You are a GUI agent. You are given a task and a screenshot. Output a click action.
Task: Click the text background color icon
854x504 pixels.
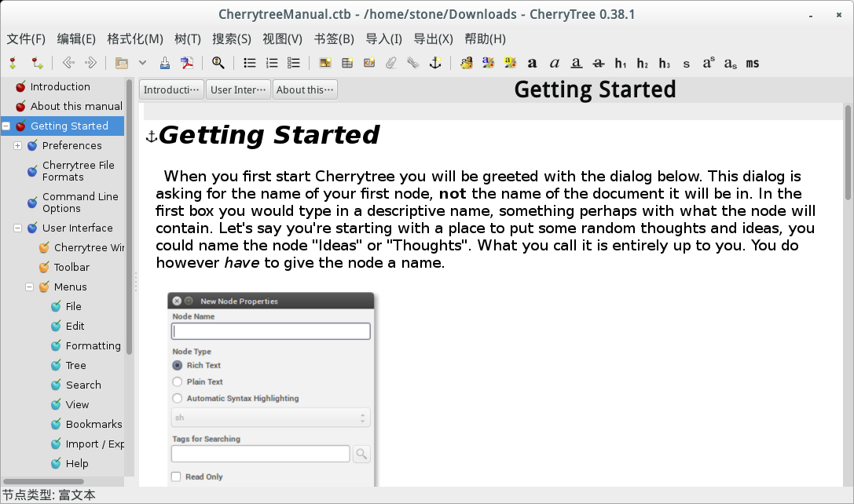click(x=511, y=63)
